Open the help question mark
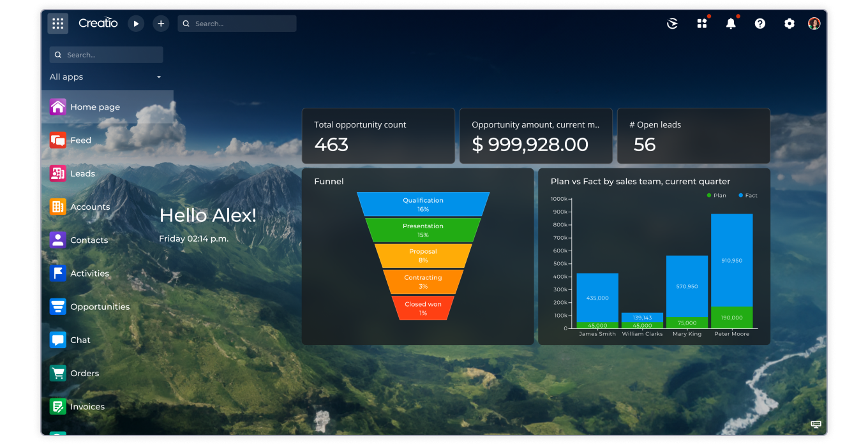 [759, 24]
